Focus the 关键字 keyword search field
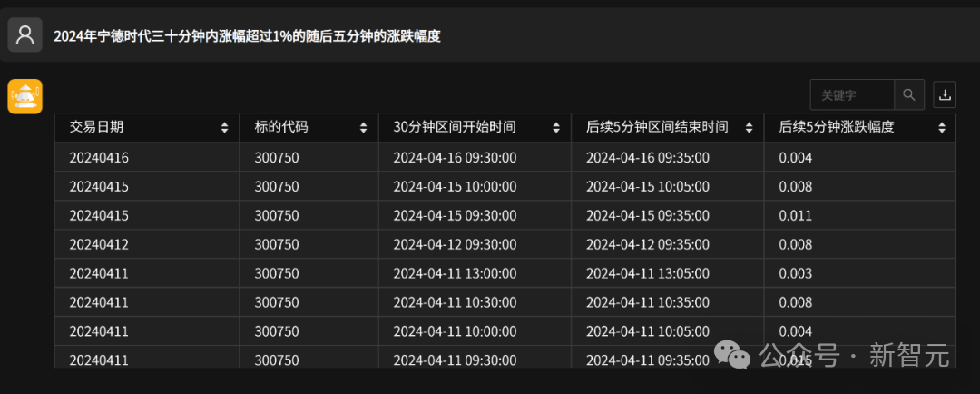The image size is (980, 394). point(852,95)
